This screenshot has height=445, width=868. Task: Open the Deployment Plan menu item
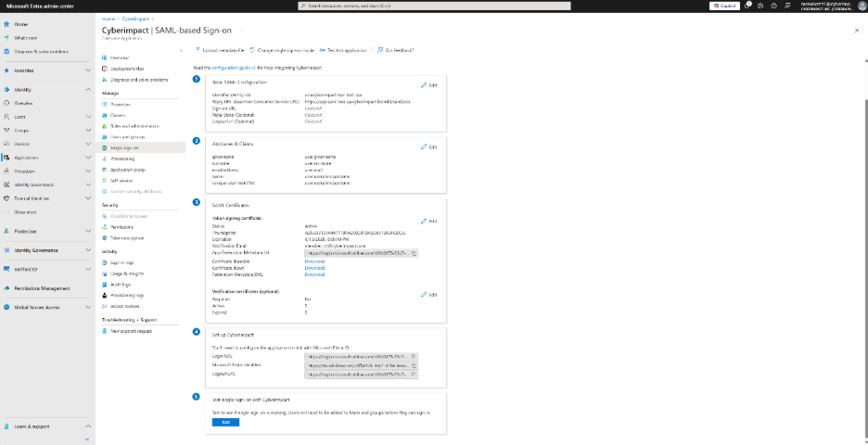coord(127,69)
